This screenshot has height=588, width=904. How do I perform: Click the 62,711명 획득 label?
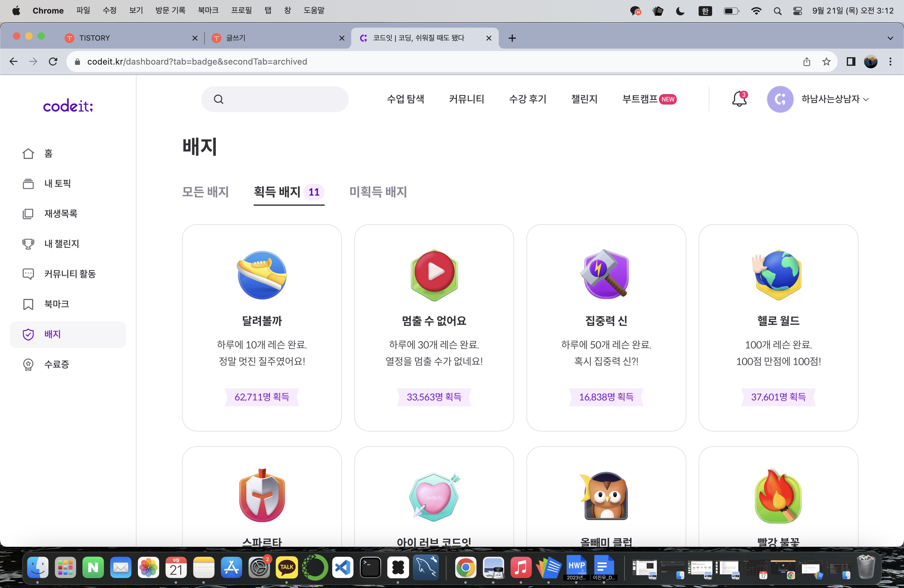pyautogui.click(x=262, y=397)
